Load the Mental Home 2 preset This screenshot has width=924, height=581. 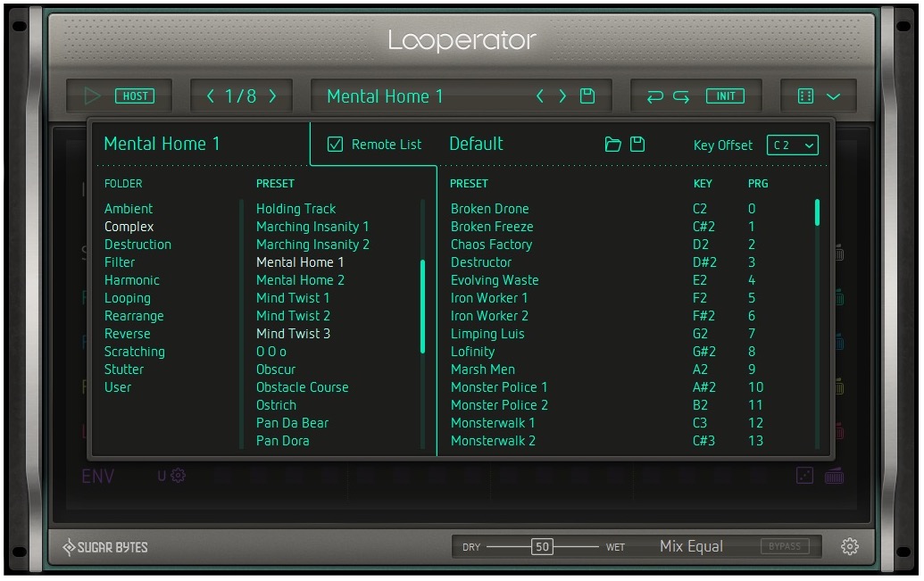(x=301, y=280)
